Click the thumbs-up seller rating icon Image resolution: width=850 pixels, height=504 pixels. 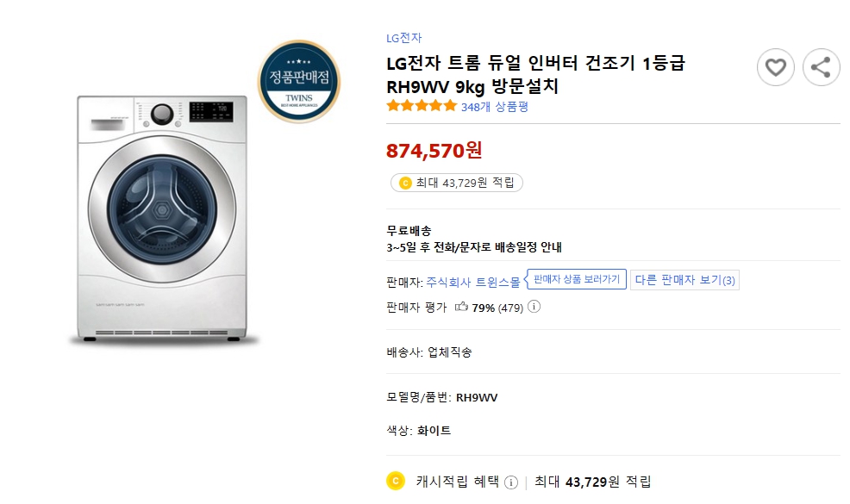click(461, 307)
